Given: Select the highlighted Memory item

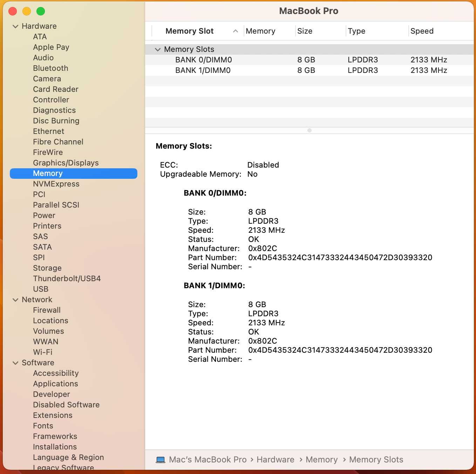Looking at the screenshot, I should [74, 174].
